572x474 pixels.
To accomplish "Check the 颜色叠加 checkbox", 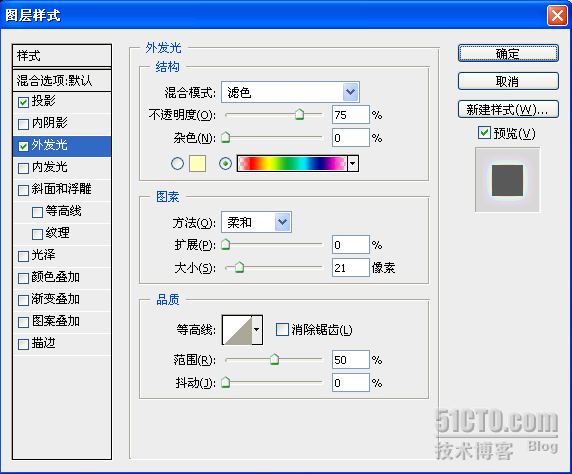I will click(x=23, y=278).
